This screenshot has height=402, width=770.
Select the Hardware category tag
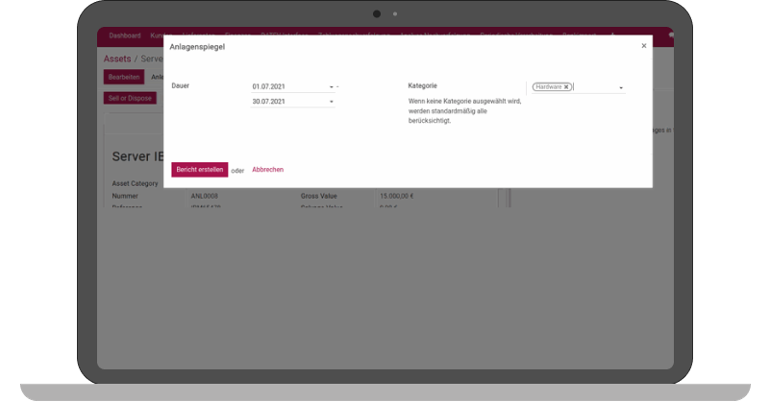coord(548,87)
